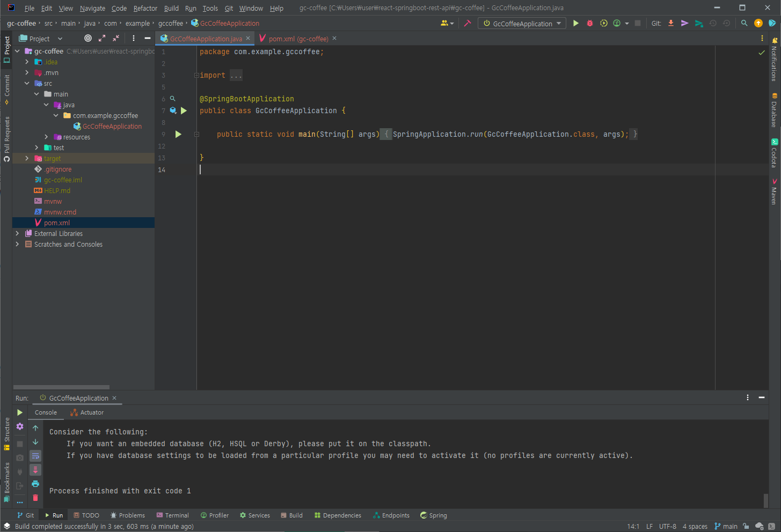Click the Git update project arrow
Screen dimensions: 781x532
tap(671, 23)
